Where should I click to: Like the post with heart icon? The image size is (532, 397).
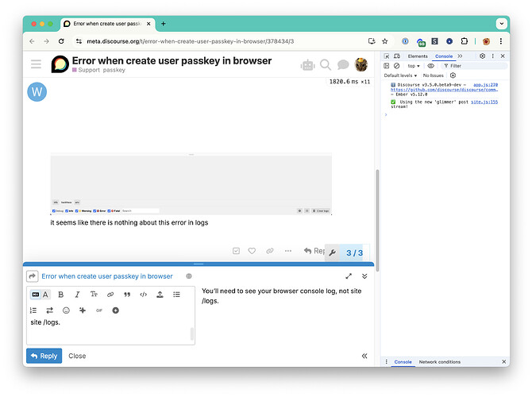coord(252,251)
